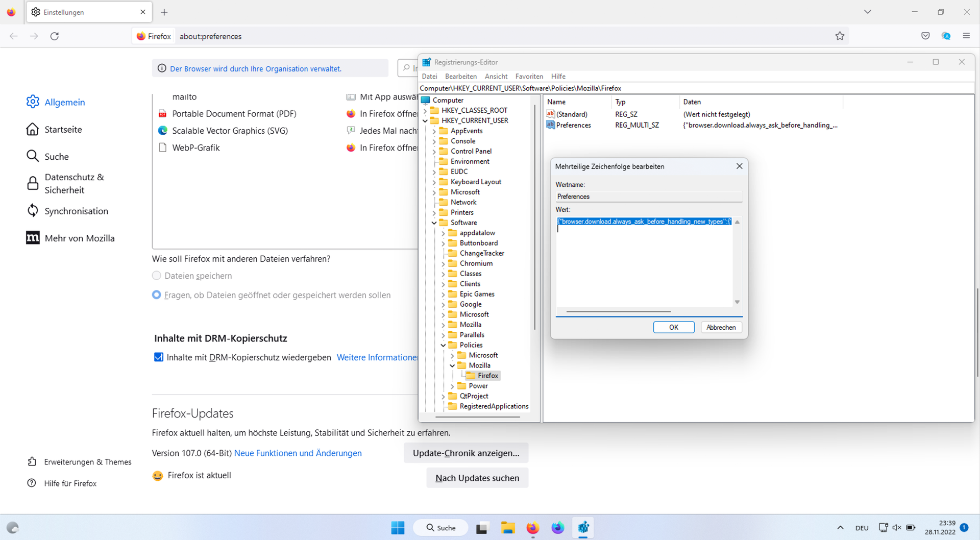
Task: Open the Firefox hamburger application menu
Action: pos(966,36)
